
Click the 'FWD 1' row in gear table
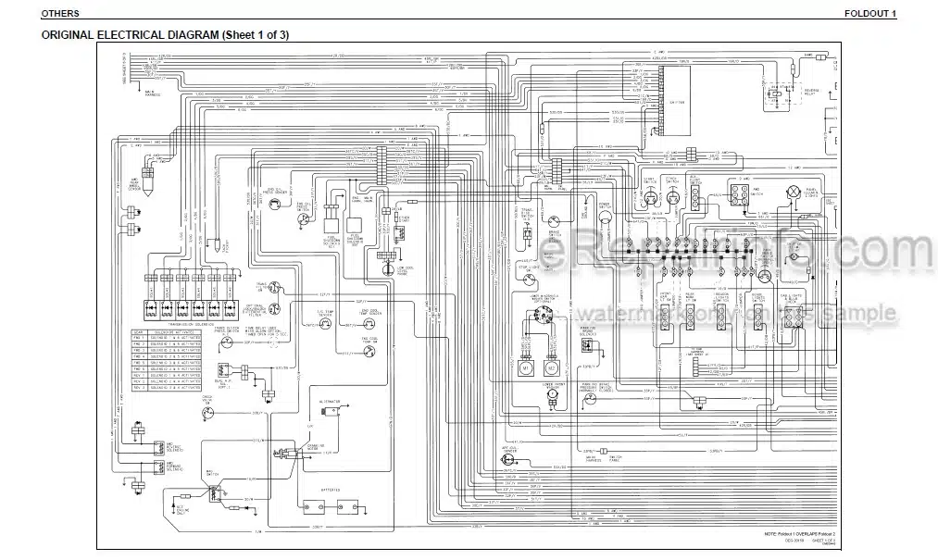pos(167,338)
